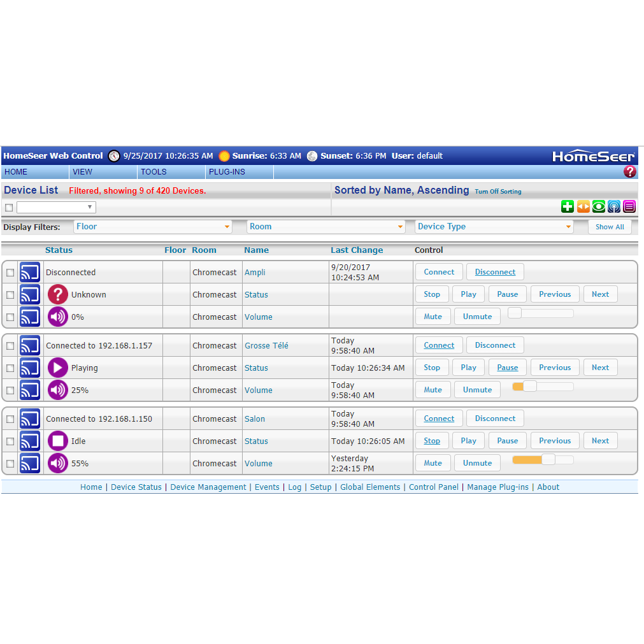The height and width of the screenshot is (644, 644).
Task: Check the box for the Ampli device
Action: click(10, 273)
